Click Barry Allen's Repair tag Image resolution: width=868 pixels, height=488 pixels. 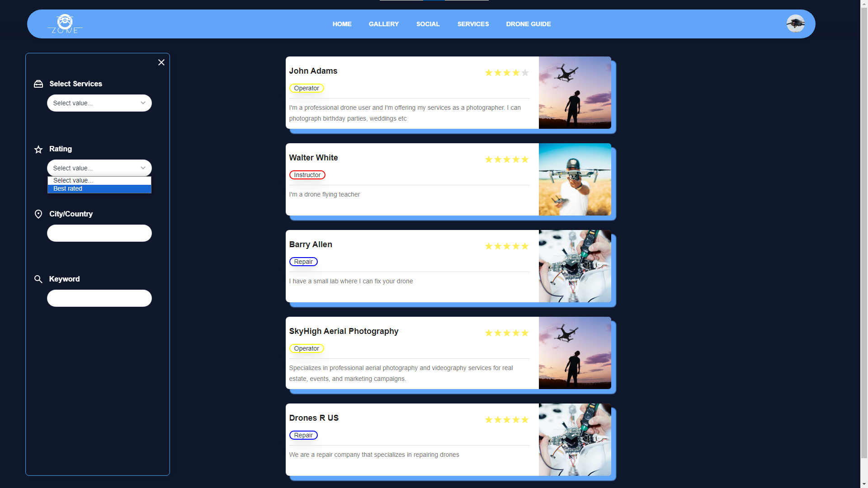[x=303, y=262]
